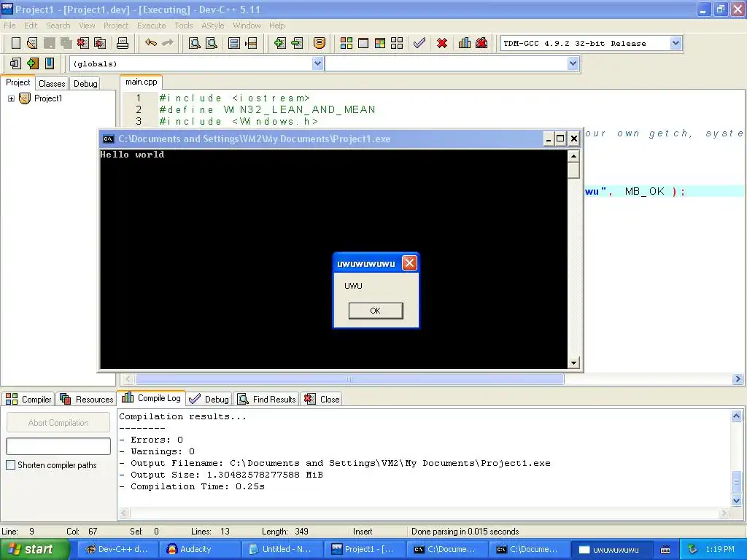Image resolution: width=747 pixels, height=560 pixels.
Task: Select the main.cpp editor tab
Action: (141, 82)
